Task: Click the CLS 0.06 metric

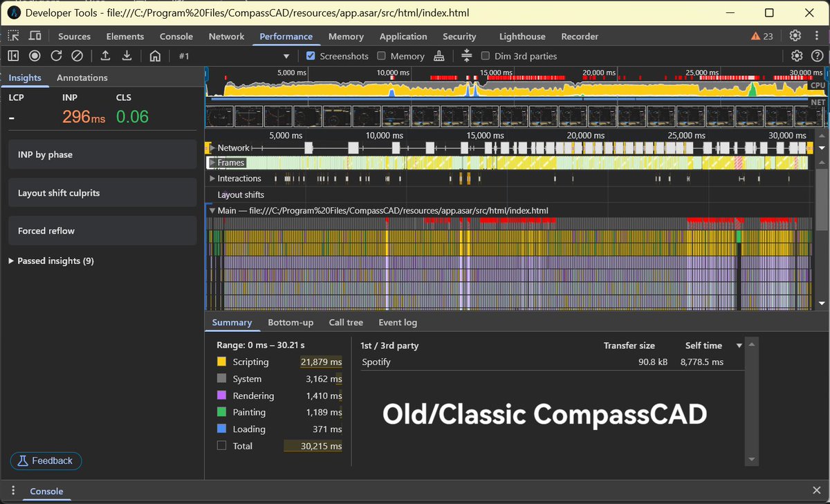Action: point(132,110)
